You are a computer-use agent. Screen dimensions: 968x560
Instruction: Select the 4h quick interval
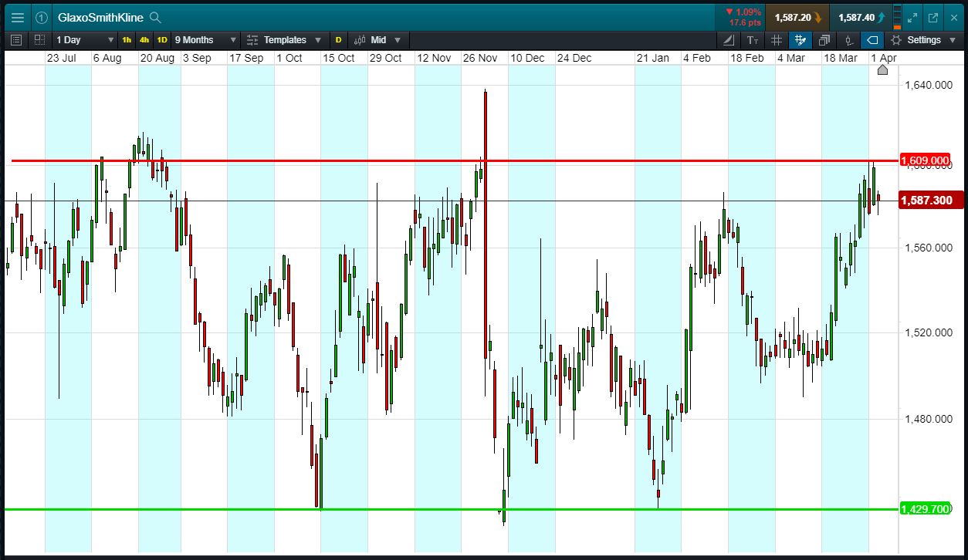pyautogui.click(x=144, y=39)
